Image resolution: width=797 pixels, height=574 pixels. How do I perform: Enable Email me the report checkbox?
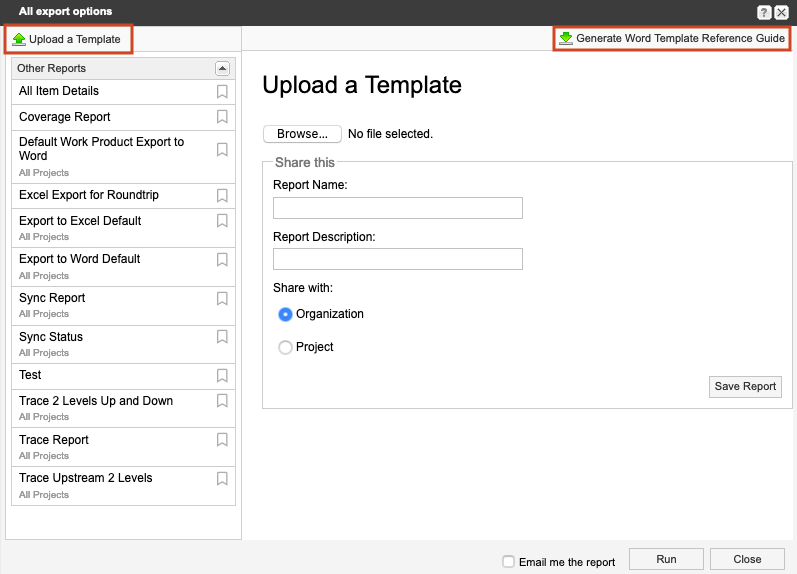coord(509,562)
